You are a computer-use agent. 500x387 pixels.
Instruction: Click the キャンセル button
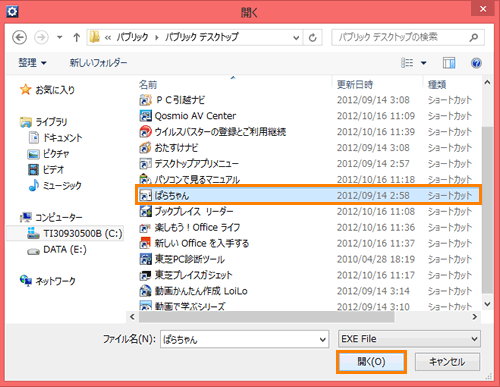point(447,362)
